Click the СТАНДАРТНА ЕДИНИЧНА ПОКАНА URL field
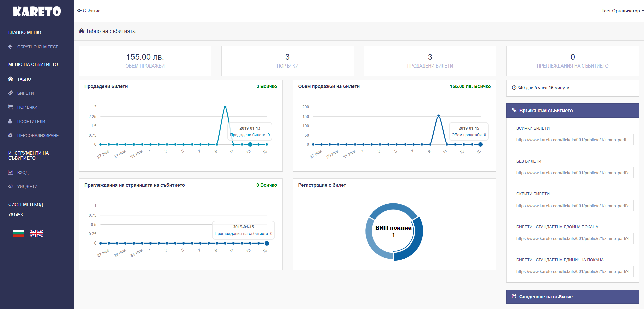This screenshot has width=644, height=309. point(573,271)
